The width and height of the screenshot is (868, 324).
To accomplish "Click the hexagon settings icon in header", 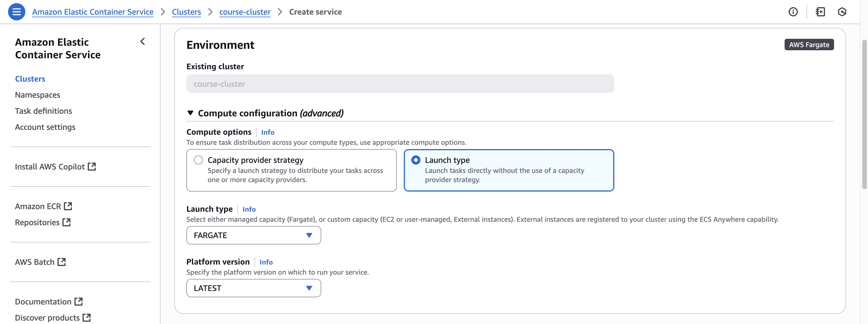I will (842, 12).
